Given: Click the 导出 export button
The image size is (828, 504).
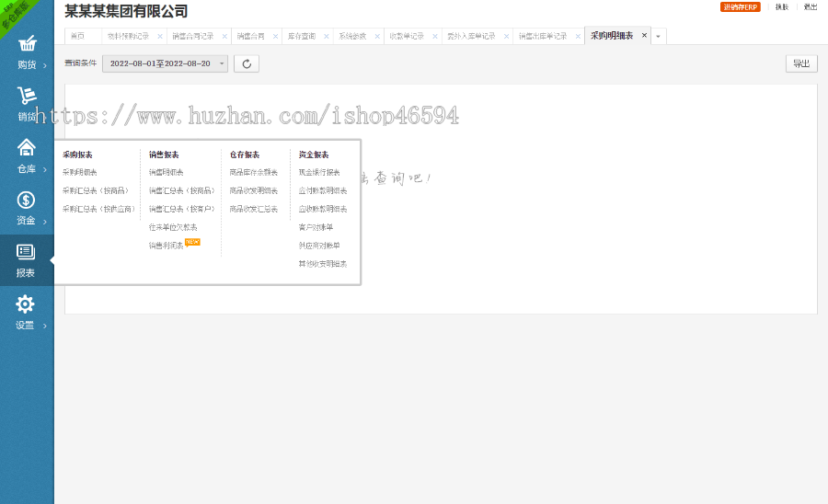Looking at the screenshot, I should pos(801,63).
